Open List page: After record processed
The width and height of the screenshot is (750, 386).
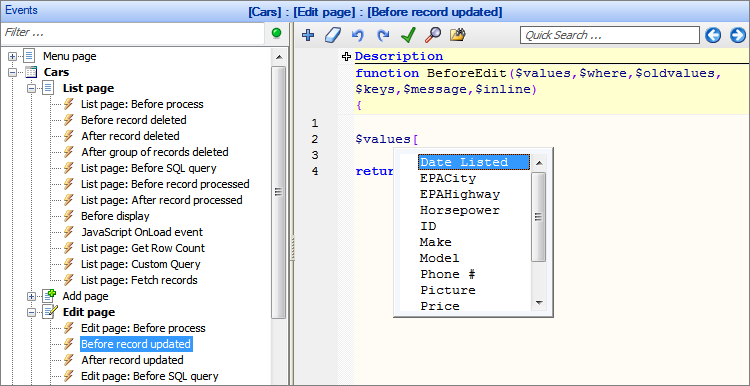[162, 200]
